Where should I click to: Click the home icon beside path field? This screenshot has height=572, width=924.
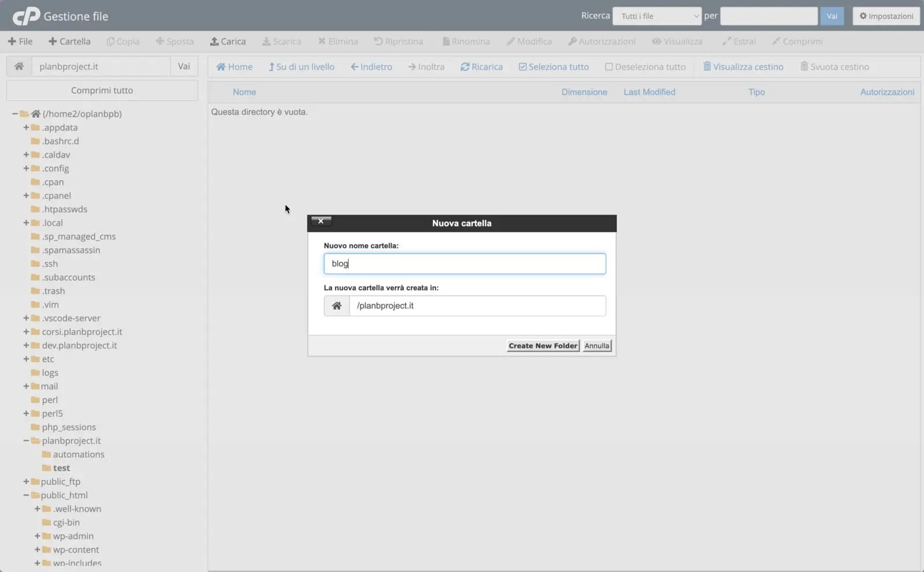(x=19, y=66)
